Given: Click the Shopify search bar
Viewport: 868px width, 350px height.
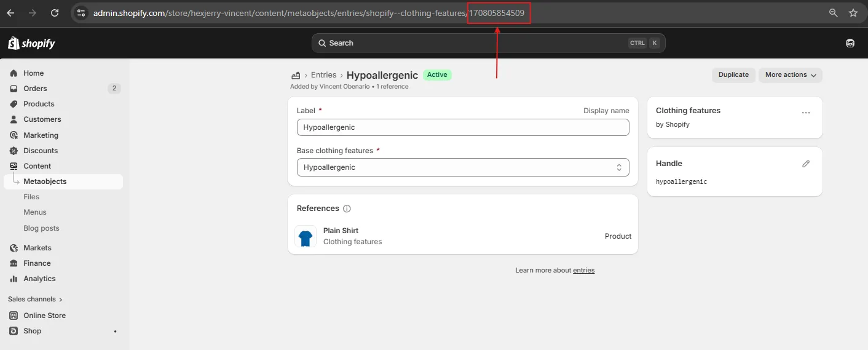Looking at the screenshot, I should (489, 43).
